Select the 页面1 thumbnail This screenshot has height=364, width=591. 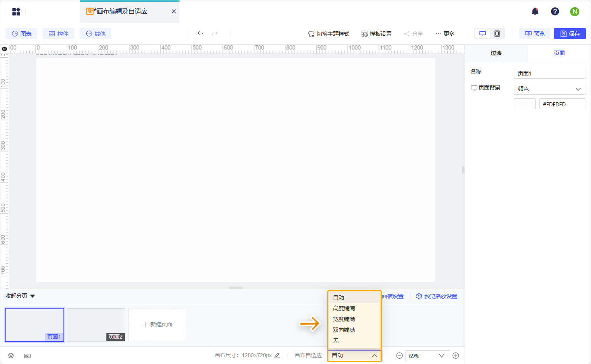(x=35, y=325)
